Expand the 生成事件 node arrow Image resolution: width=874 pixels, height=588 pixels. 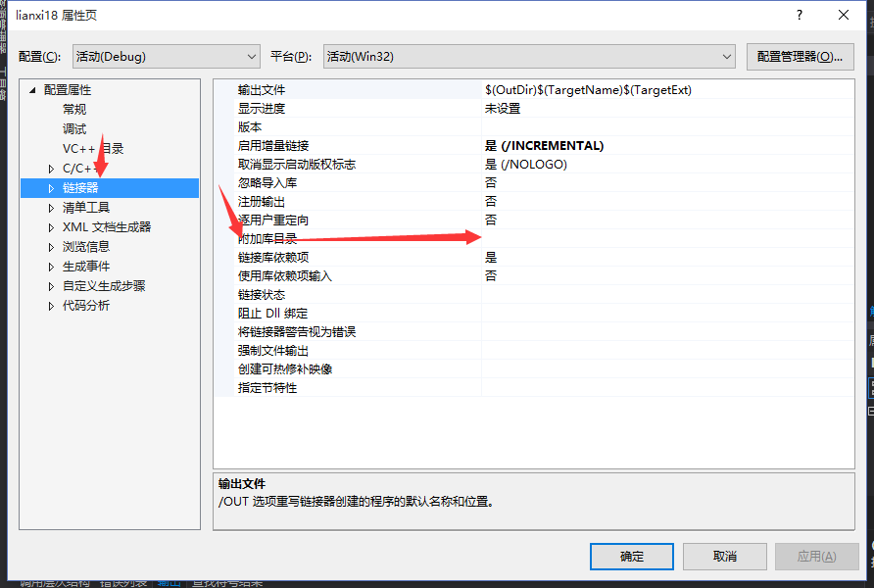pos(51,267)
